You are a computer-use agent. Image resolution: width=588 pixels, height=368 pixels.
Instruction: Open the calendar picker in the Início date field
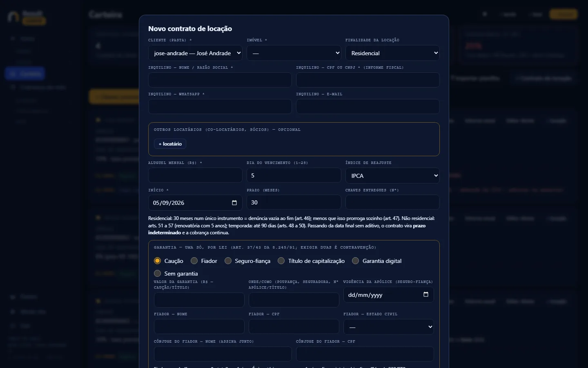(234, 203)
